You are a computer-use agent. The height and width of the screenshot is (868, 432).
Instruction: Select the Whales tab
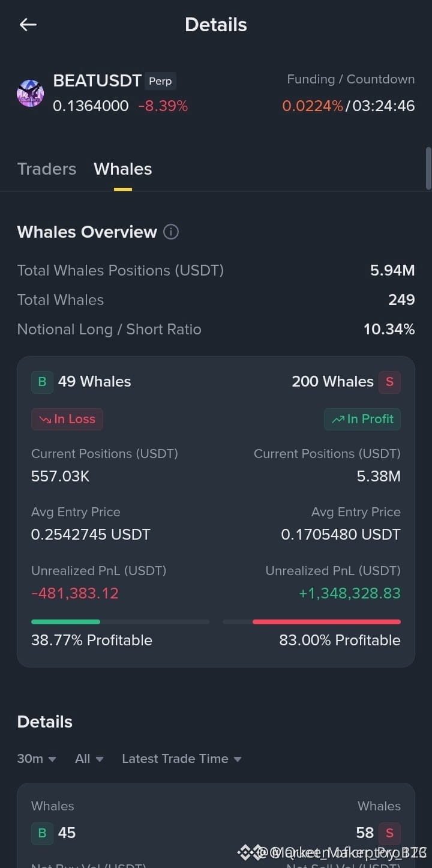click(123, 169)
